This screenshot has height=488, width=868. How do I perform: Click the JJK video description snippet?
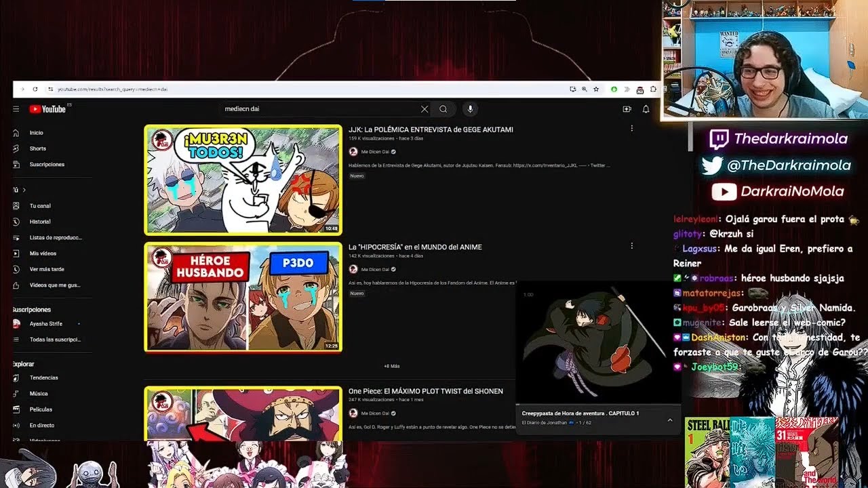(x=479, y=165)
